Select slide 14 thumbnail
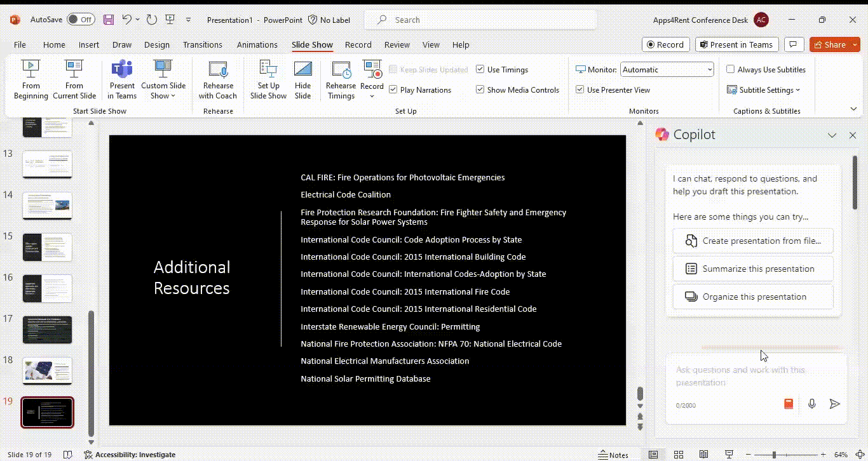The width and height of the screenshot is (868, 461). [x=48, y=206]
